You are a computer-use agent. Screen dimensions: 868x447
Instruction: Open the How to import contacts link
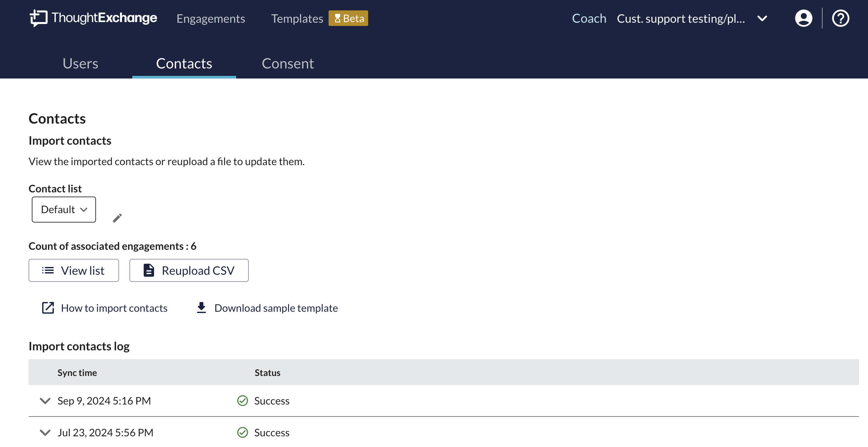point(114,308)
